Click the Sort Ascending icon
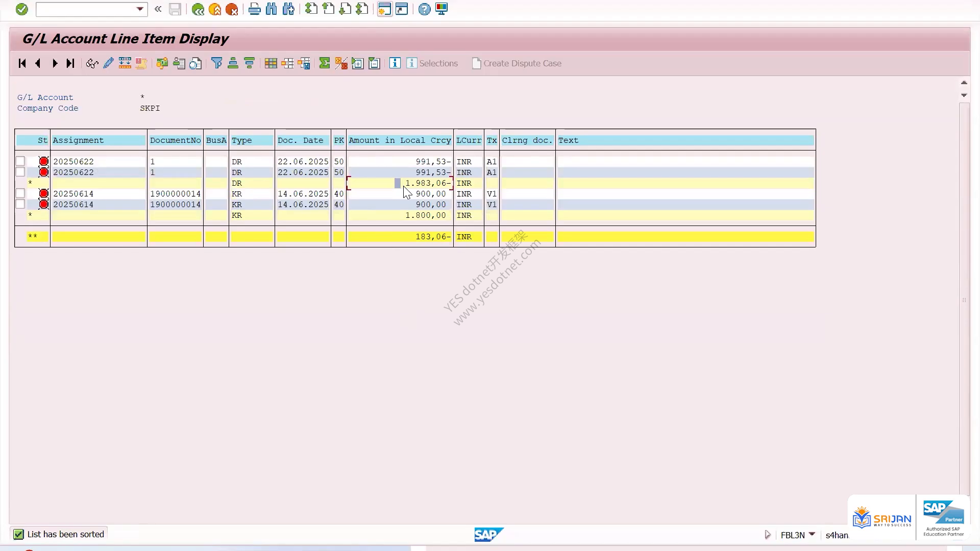 tap(233, 63)
